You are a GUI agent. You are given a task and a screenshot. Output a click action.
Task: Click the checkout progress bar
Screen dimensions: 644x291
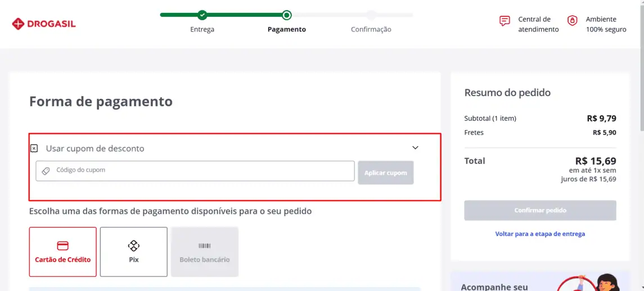[287, 15]
